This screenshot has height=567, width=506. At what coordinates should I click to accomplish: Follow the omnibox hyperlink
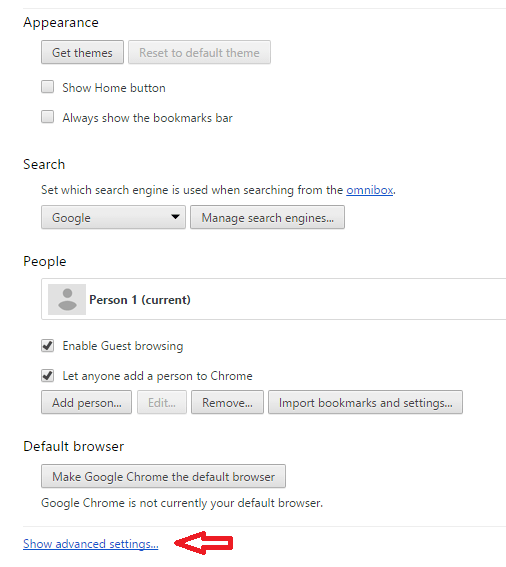coord(370,190)
